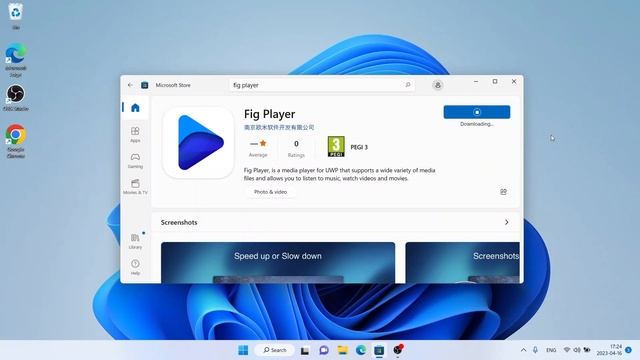Open the Library in Store sidebar
Image resolution: width=640 pixels, height=360 pixels.
135,241
